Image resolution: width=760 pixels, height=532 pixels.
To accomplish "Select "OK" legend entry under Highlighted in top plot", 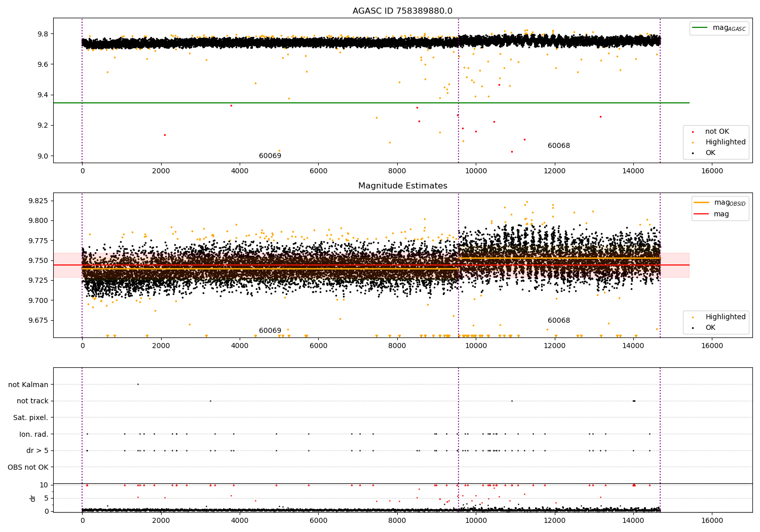I will pos(710,153).
